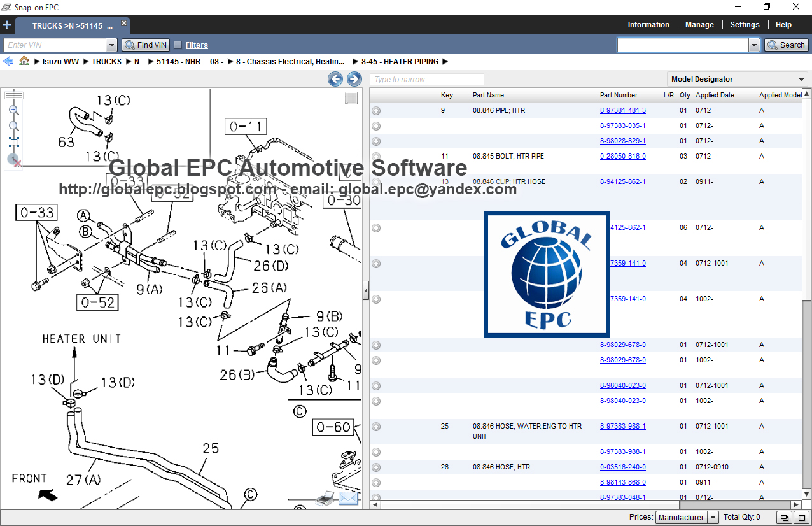
Task: Open part number link 8-94125-862-1 dated 0911-
Action: pos(622,181)
